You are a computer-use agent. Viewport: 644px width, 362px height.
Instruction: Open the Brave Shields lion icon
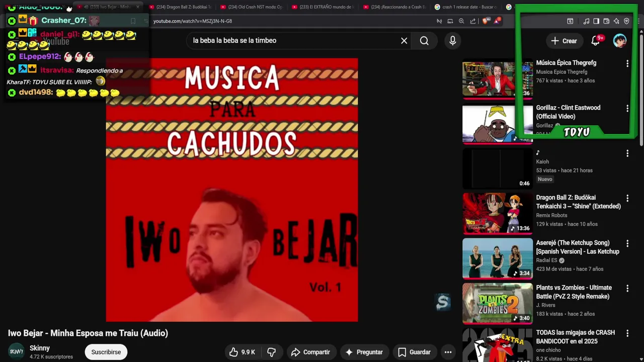486,21
